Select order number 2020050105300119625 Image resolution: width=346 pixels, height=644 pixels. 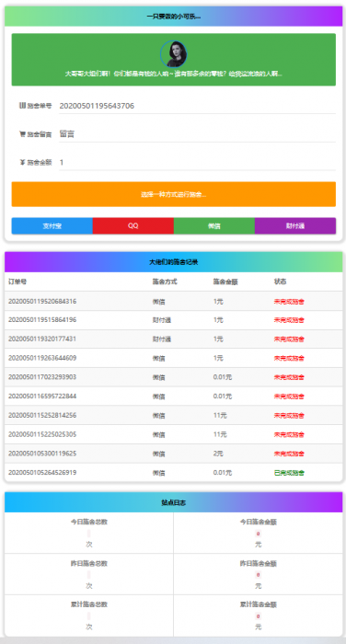tap(42, 454)
